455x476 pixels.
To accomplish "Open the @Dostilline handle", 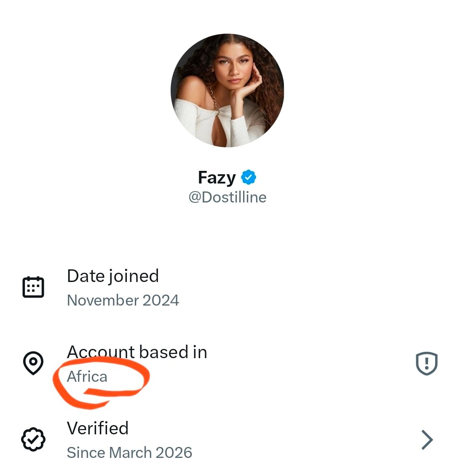I will [227, 197].
